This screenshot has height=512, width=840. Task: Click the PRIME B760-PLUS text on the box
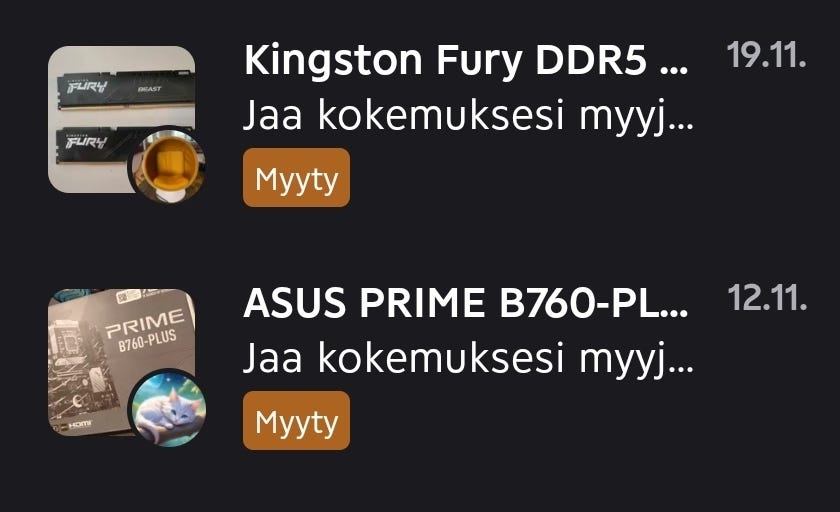coord(145,332)
